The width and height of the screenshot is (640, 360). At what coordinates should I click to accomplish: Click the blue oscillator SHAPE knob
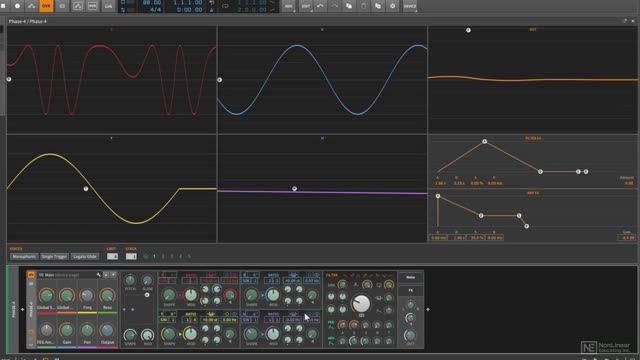point(251,295)
